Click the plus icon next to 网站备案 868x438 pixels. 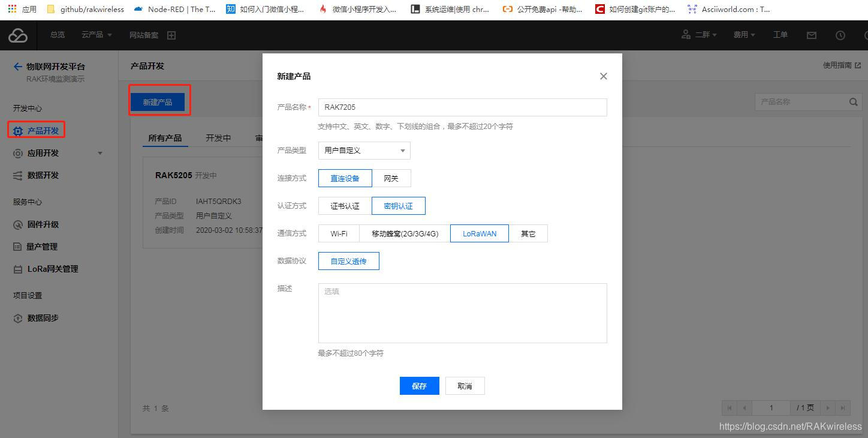(171, 35)
